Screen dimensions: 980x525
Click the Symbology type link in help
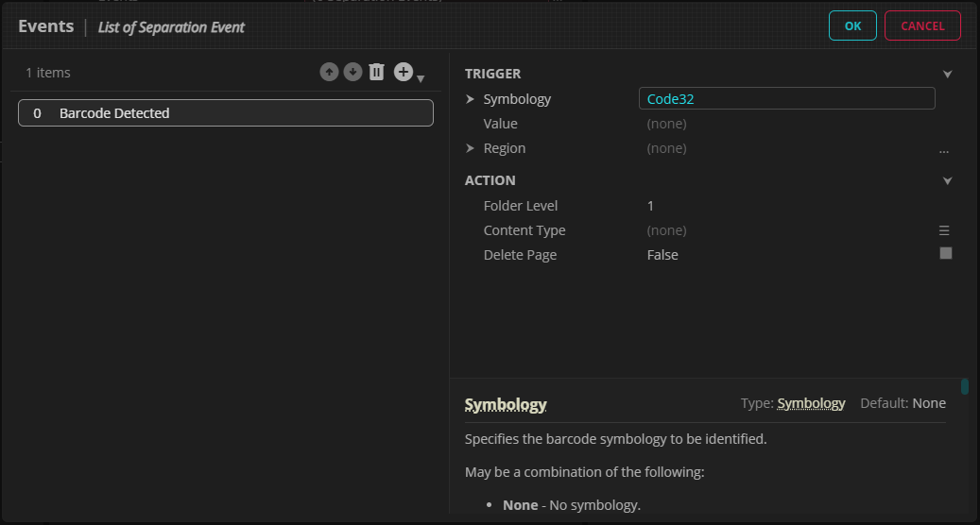(x=811, y=403)
